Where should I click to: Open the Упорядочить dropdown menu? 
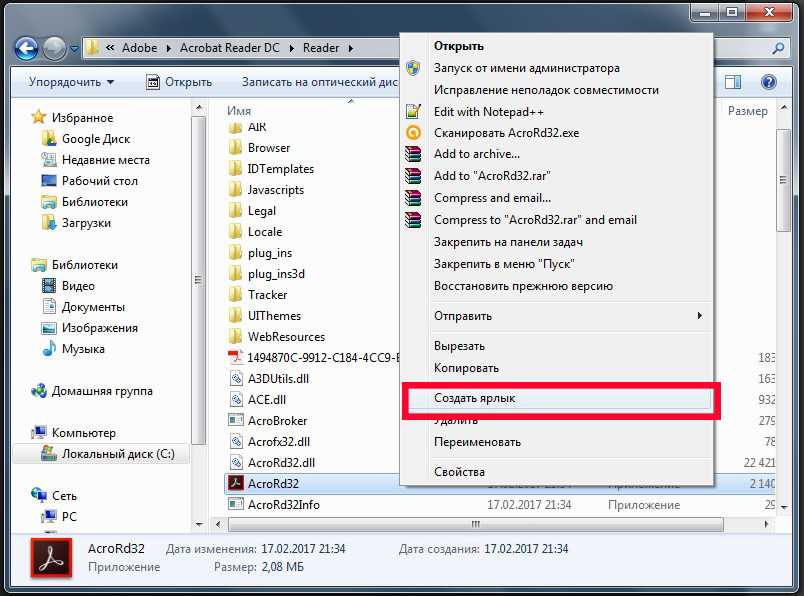[71, 82]
